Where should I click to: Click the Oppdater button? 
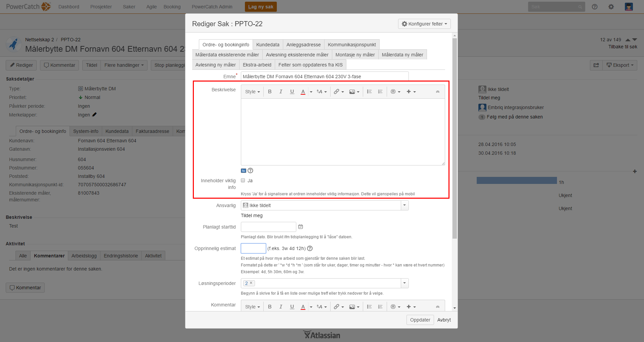(420, 320)
